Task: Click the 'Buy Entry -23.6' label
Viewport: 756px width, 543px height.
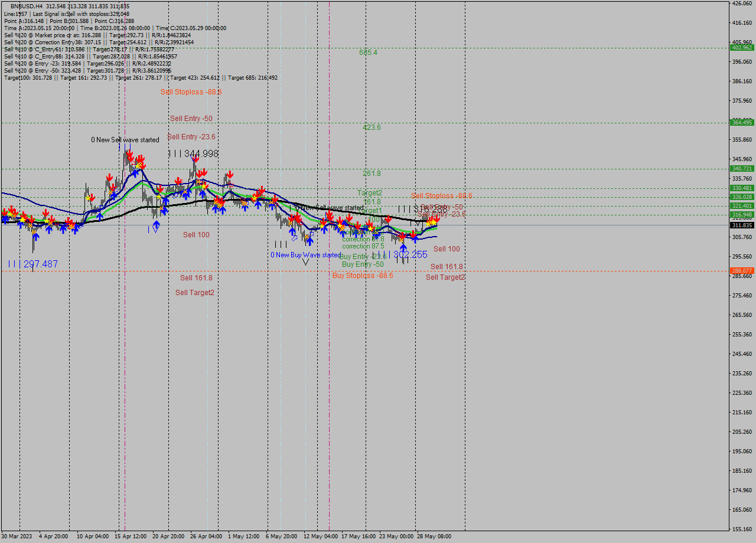Action: [362, 257]
